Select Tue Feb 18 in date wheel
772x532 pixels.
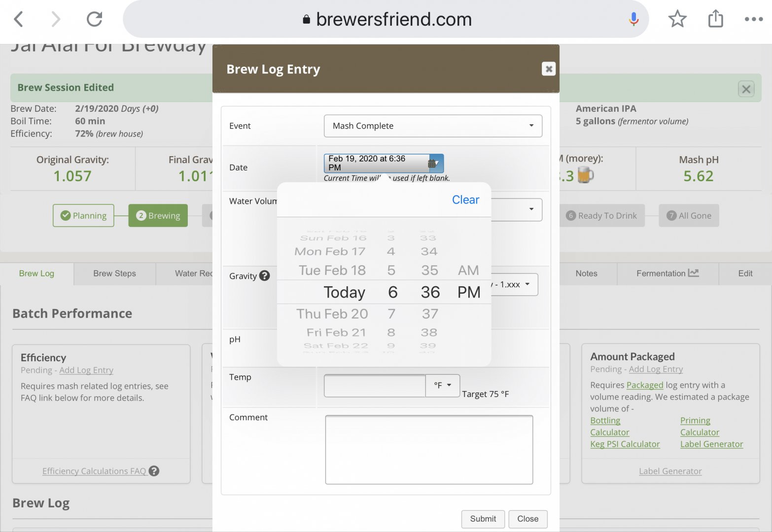pos(332,270)
